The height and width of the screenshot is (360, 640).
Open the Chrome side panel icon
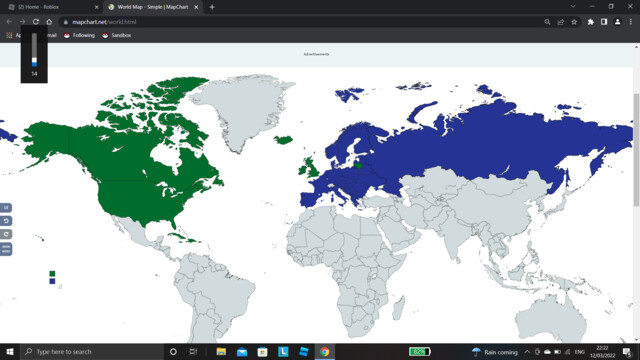click(x=604, y=22)
